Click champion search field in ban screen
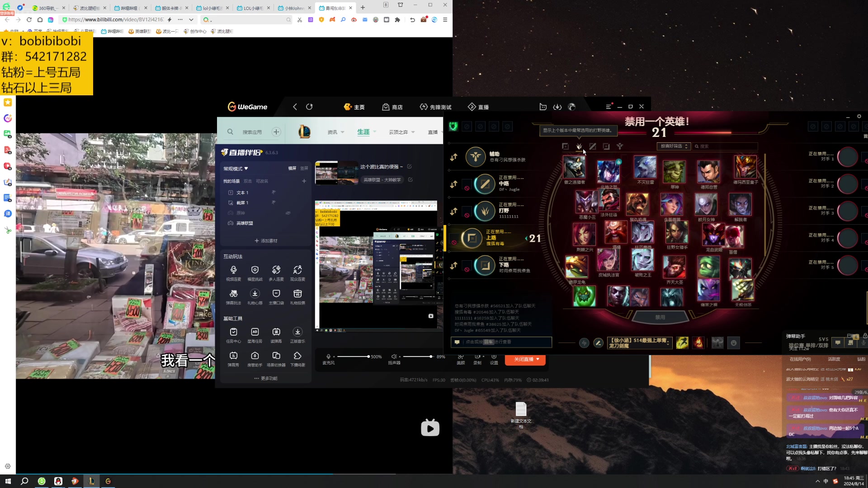This screenshot has height=488, width=868. pos(726,146)
